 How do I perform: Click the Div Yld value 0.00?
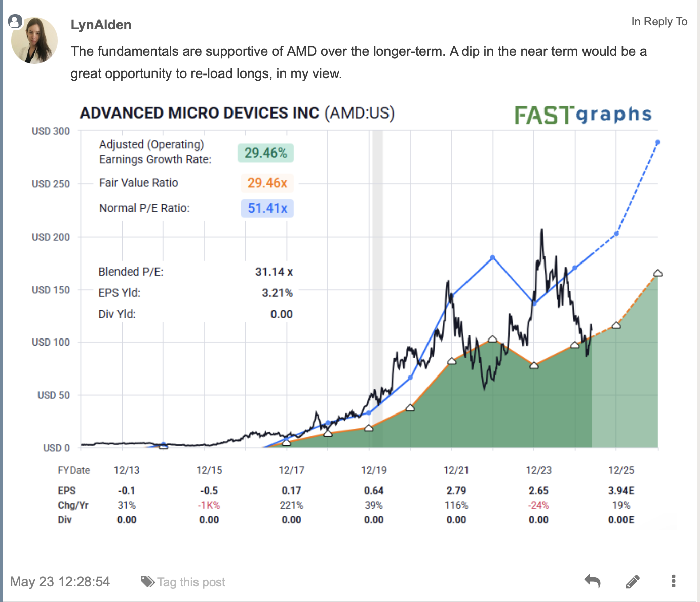click(x=281, y=314)
